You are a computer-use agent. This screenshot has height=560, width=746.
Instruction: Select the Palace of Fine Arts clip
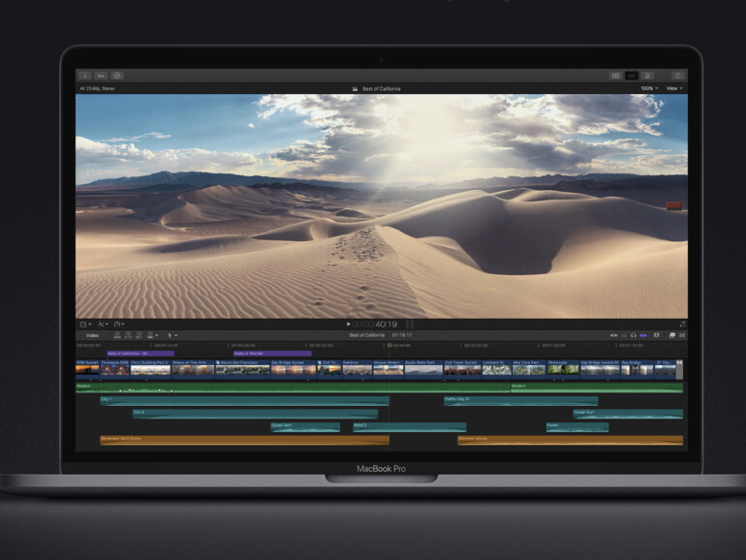tap(193, 369)
